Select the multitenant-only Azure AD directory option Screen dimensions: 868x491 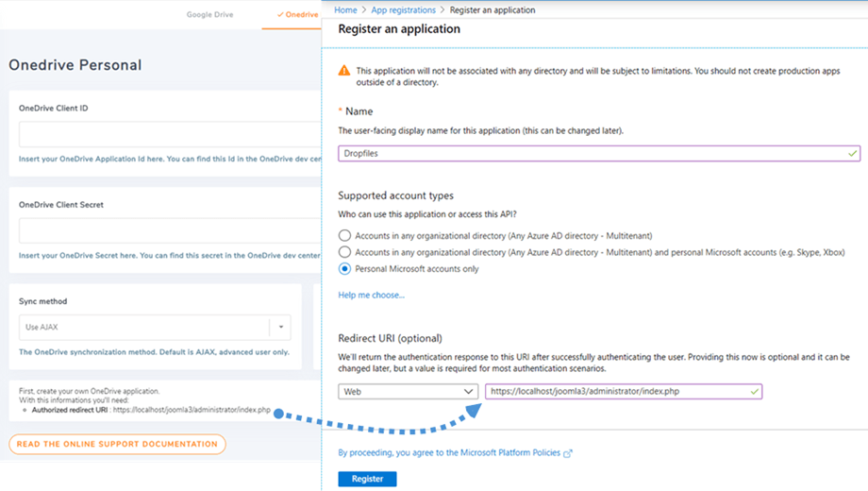coord(344,236)
